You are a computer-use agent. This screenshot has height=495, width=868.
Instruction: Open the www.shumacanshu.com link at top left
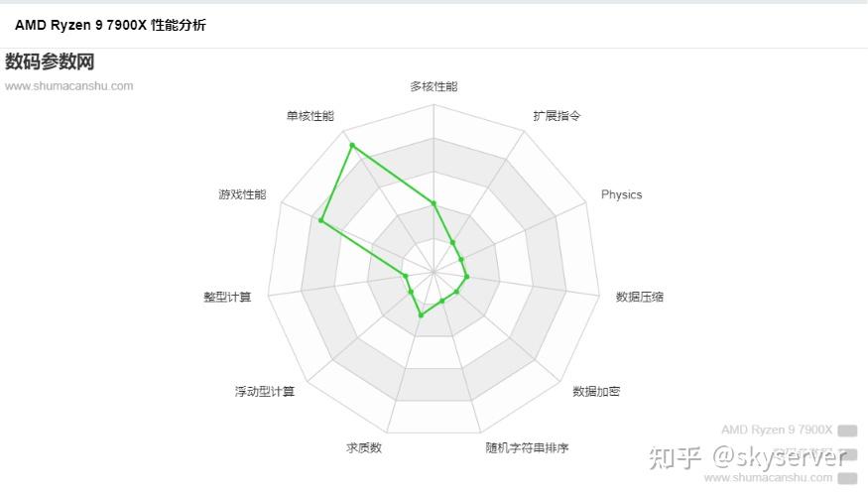click(69, 86)
